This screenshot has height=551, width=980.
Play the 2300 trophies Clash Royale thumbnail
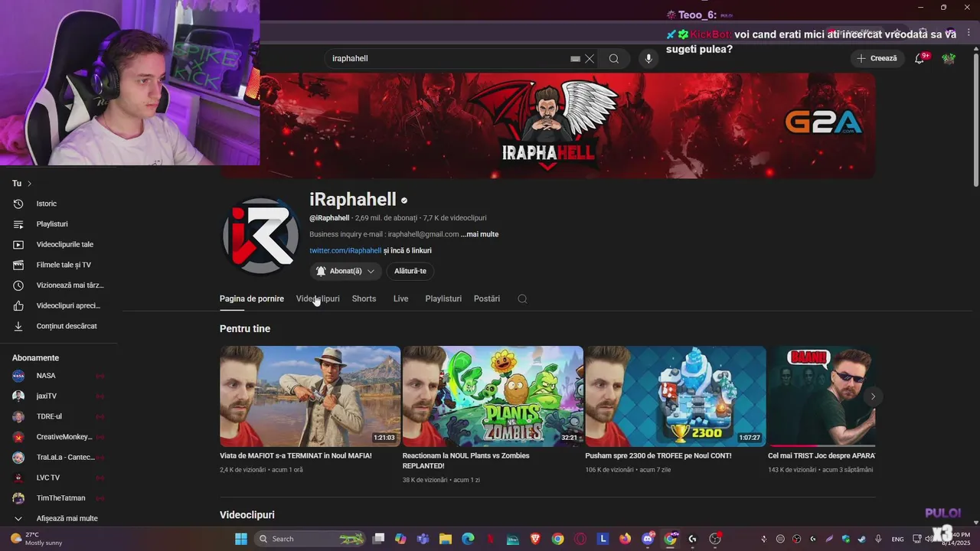(x=675, y=396)
